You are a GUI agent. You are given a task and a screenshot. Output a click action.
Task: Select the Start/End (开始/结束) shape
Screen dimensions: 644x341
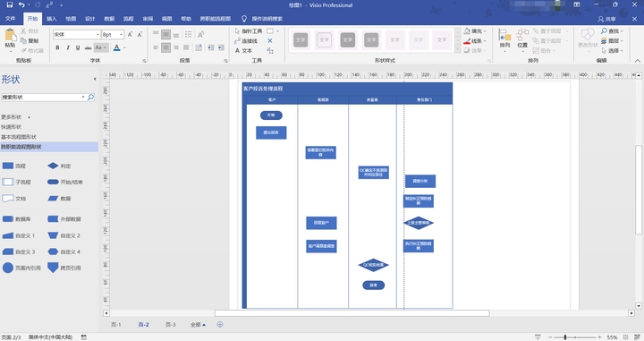point(65,182)
